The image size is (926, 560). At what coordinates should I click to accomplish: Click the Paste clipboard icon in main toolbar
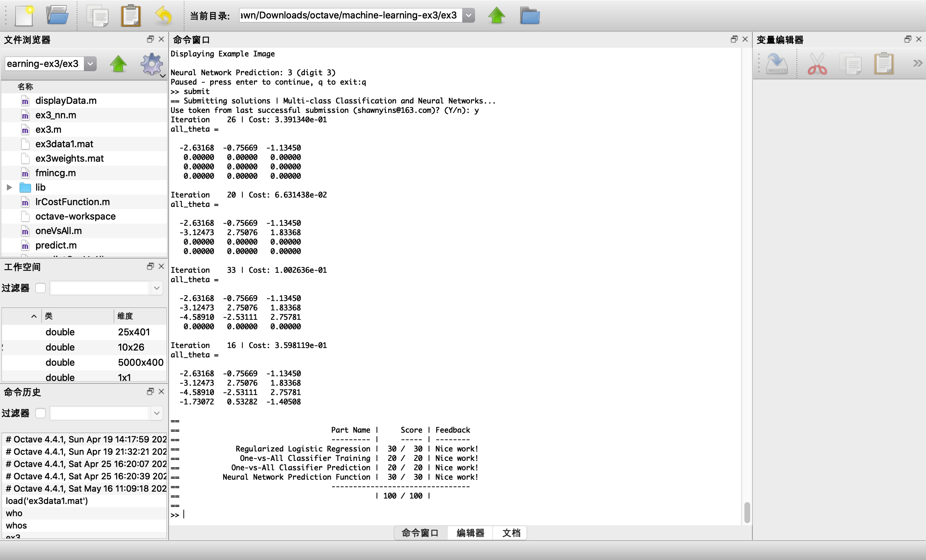[131, 16]
